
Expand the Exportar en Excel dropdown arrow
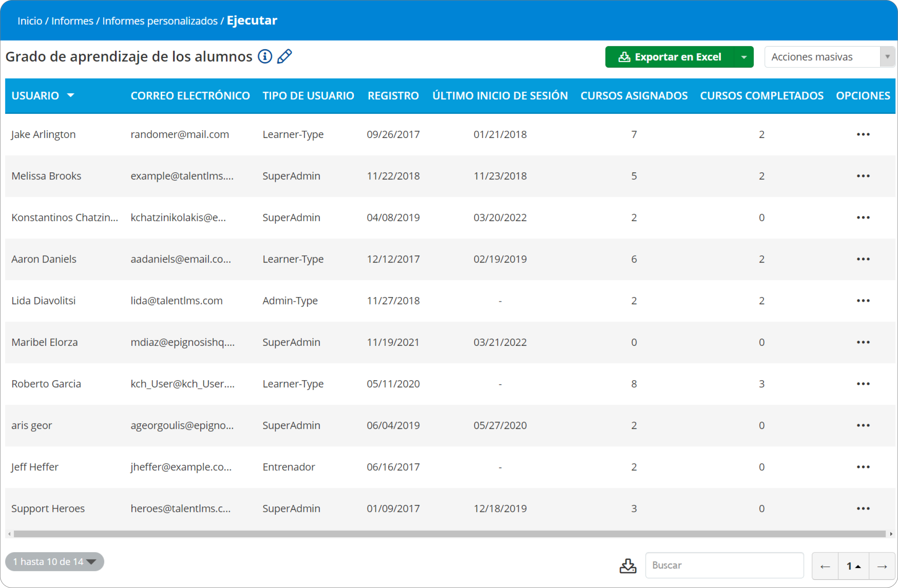point(744,57)
